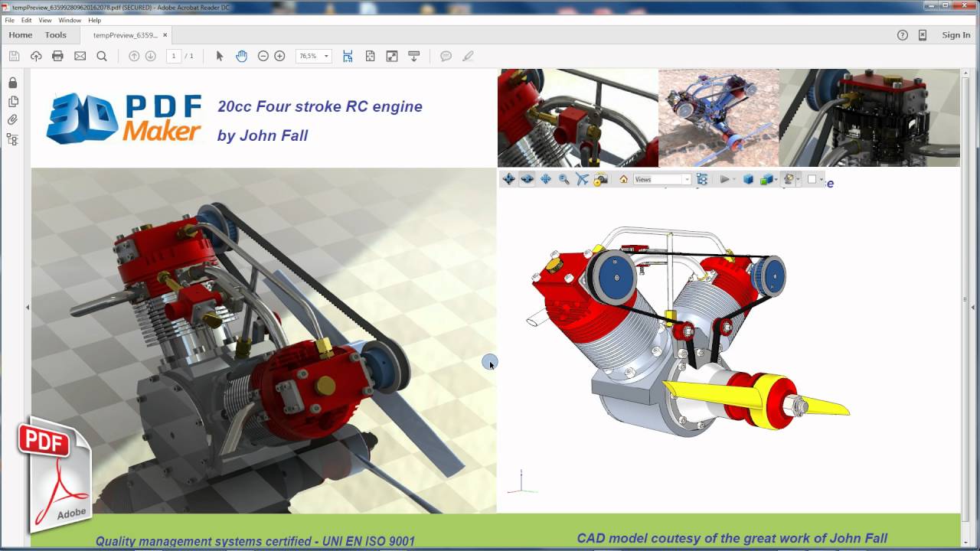This screenshot has width=980, height=551.
Task: Close the tempPreview document tab
Action: [165, 35]
